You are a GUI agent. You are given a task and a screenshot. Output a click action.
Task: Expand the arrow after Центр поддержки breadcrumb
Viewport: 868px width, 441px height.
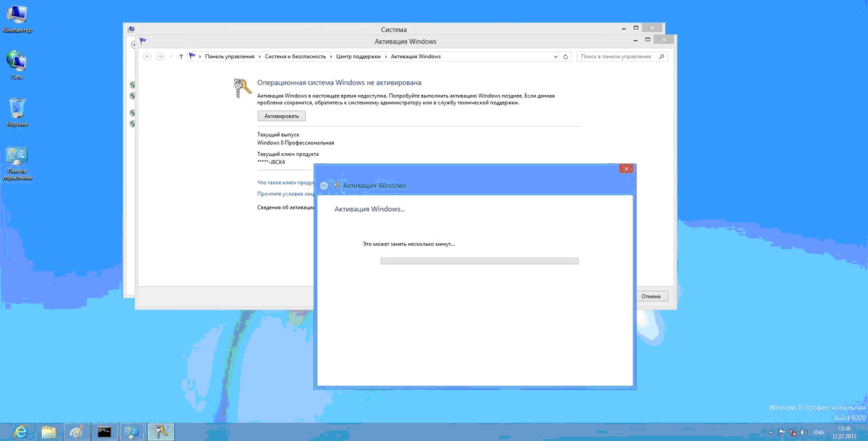click(387, 56)
